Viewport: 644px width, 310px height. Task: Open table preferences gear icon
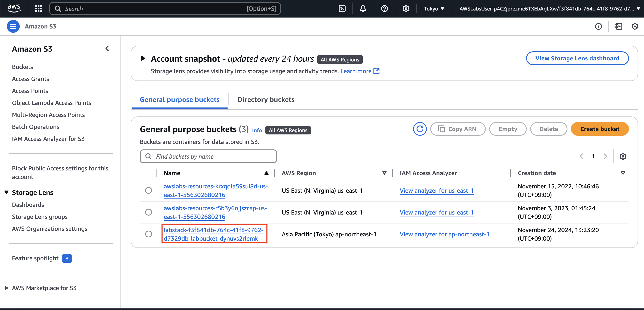click(623, 156)
